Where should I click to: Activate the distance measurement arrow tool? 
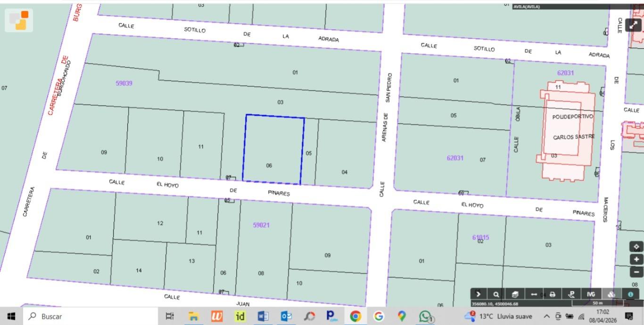(x=533, y=294)
